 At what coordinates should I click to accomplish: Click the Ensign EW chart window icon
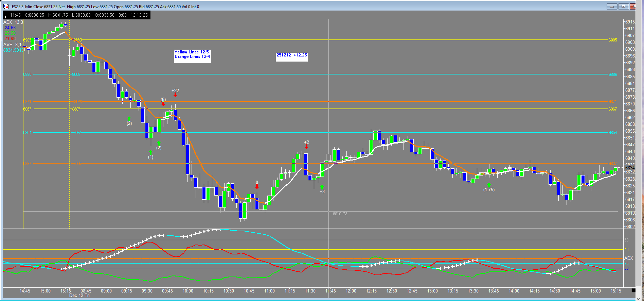[x=6, y=6]
